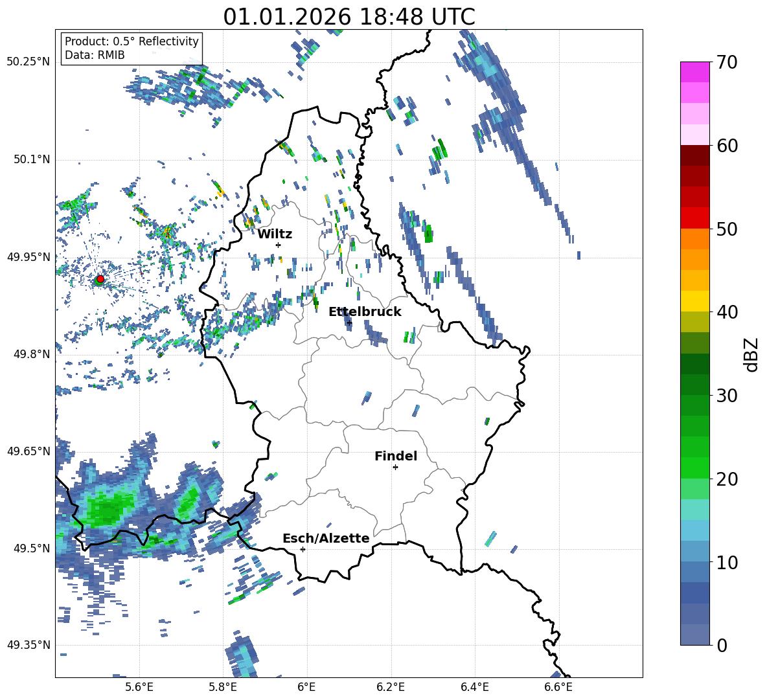Viewport: 767px width, 700px height.
Task: Click the 5.6°E longitude label
Action: [139, 687]
